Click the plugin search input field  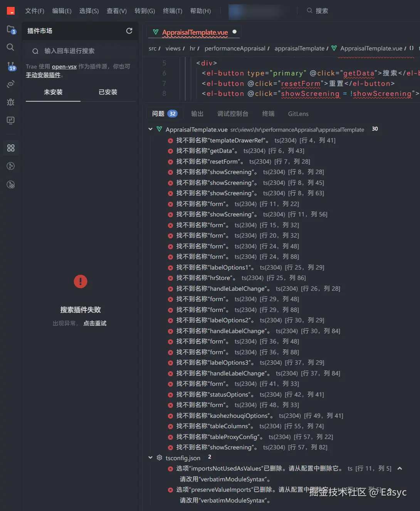(80, 50)
